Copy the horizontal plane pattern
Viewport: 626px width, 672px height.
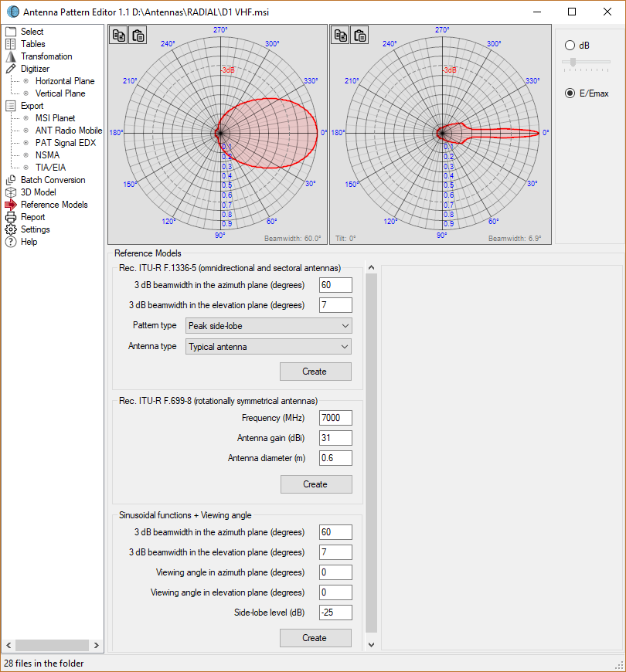[x=117, y=35]
